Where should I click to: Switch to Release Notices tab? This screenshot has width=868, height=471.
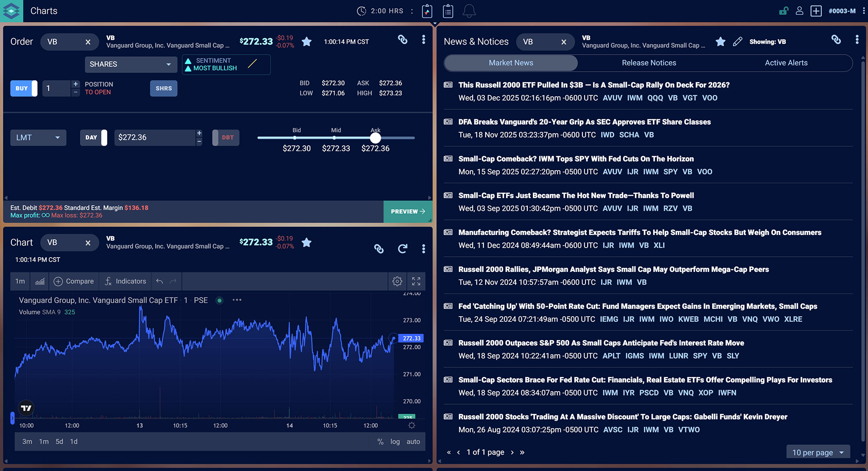click(x=649, y=63)
